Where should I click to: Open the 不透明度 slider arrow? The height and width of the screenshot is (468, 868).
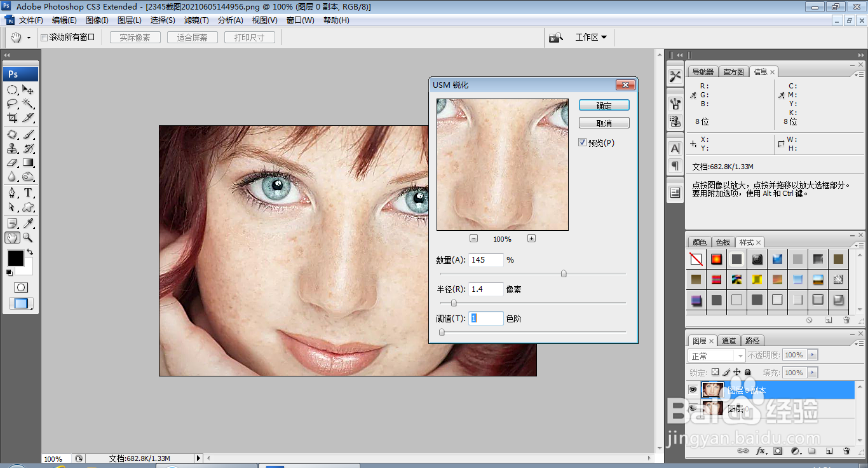pyautogui.click(x=813, y=355)
